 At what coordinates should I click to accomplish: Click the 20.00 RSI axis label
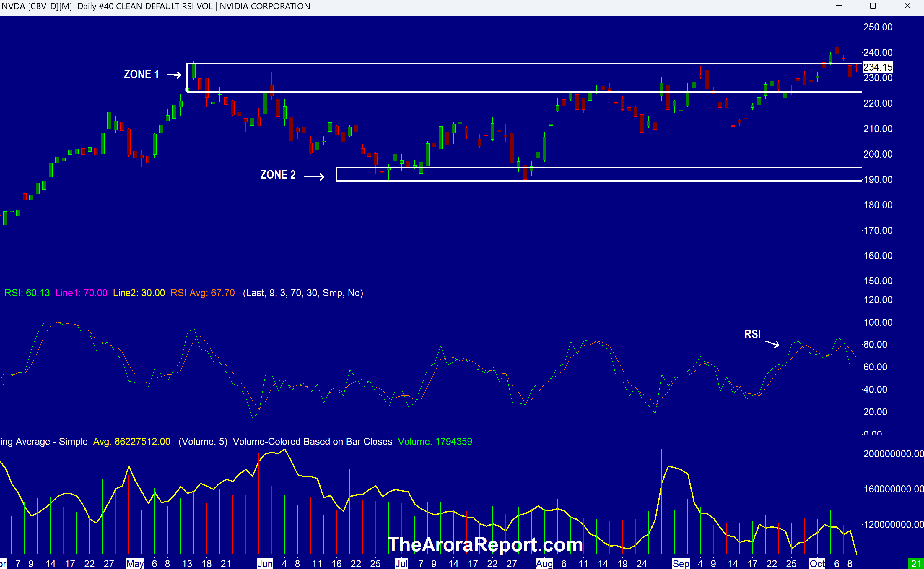[x=875, y=412]
